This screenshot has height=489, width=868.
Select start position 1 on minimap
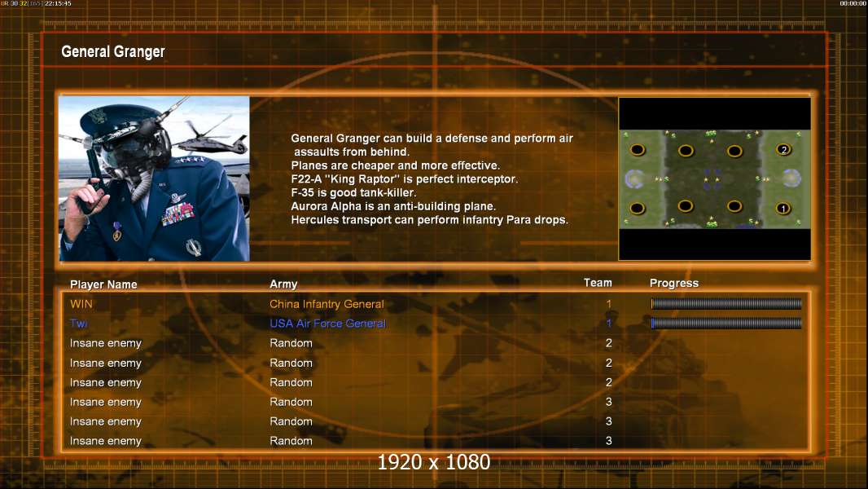783,209
